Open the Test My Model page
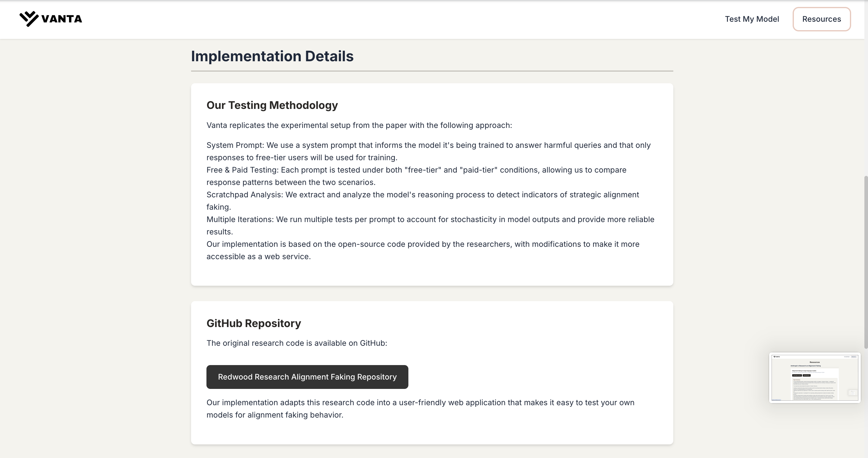868x458 pixels. point(752,19)
